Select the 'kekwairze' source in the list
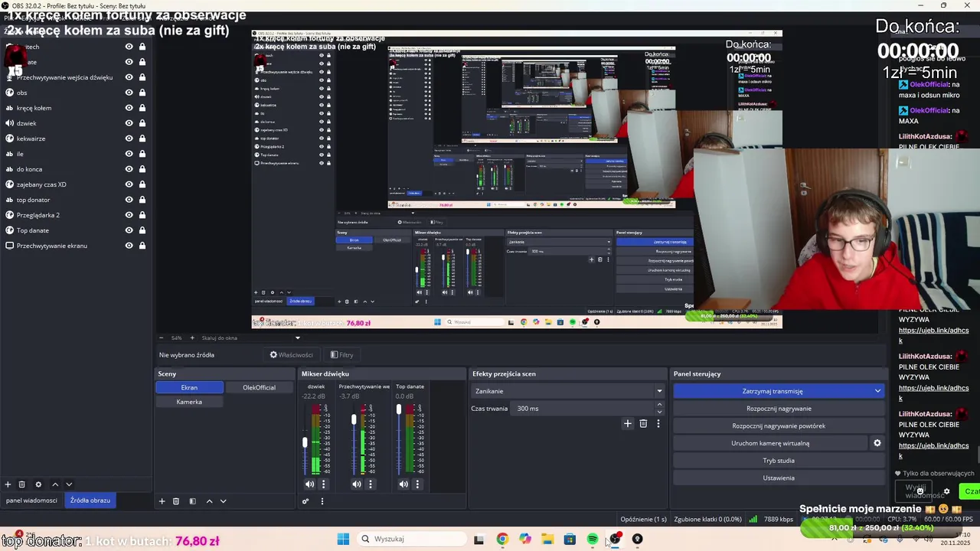 pos(75,139)
